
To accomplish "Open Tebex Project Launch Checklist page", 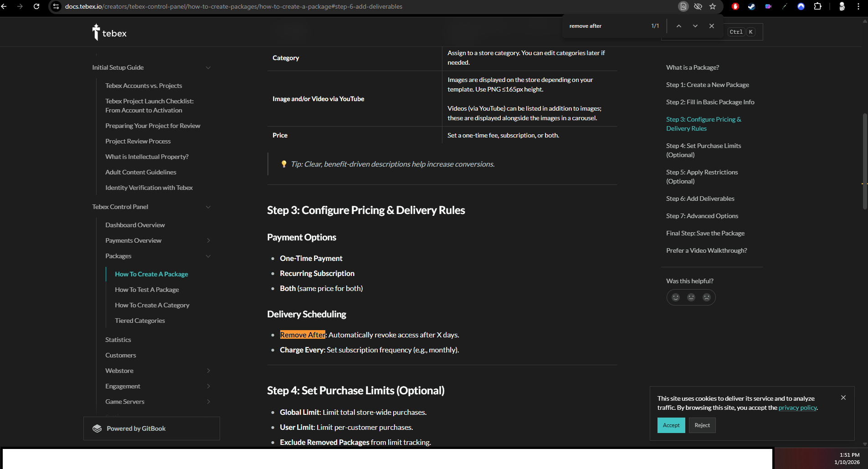I will [149, 106].
